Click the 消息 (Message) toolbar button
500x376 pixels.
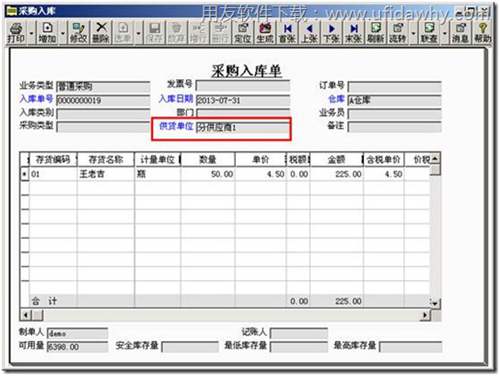pyautogui.click(x=461, y=32)
